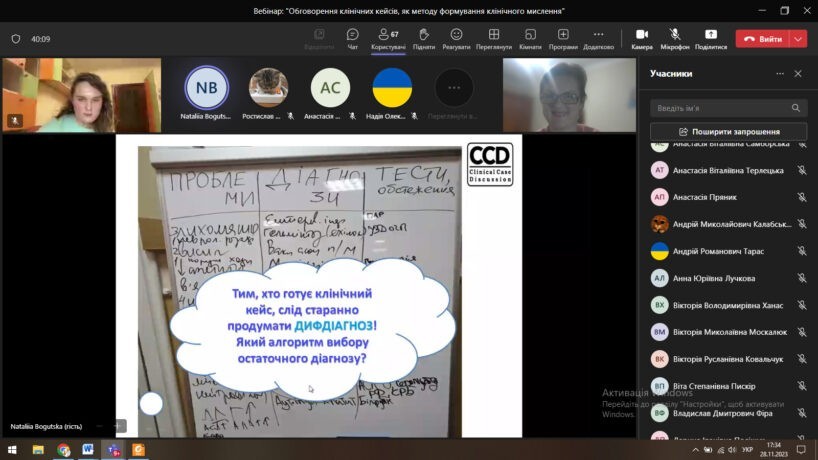Click the Поширити запрошення button

click(728, 132)
